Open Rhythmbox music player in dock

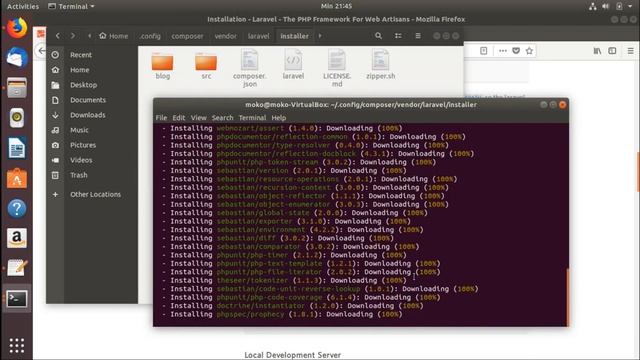17,118
